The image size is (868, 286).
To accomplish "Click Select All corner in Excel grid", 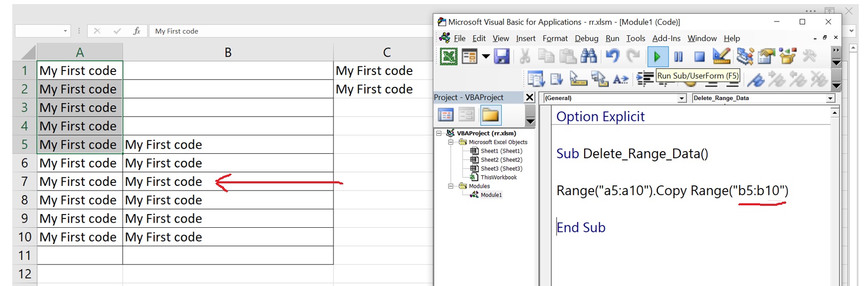I will click(x=25, y=52).
